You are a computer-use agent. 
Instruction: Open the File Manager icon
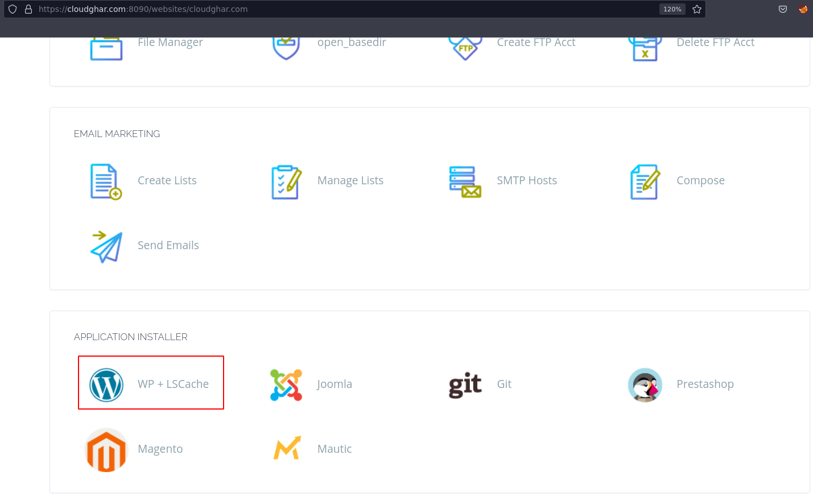pyautogui.click(x=106, y=49)
